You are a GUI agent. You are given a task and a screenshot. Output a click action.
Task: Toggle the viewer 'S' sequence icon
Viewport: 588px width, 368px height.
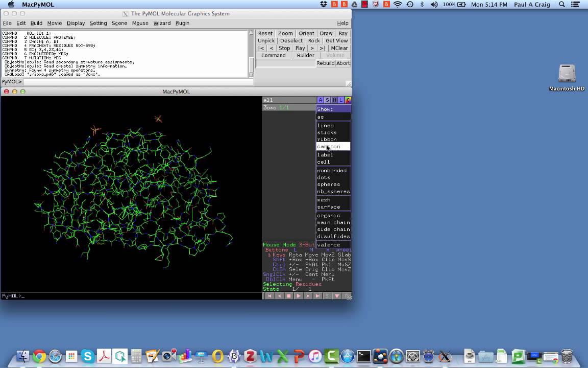click(327, 296)
